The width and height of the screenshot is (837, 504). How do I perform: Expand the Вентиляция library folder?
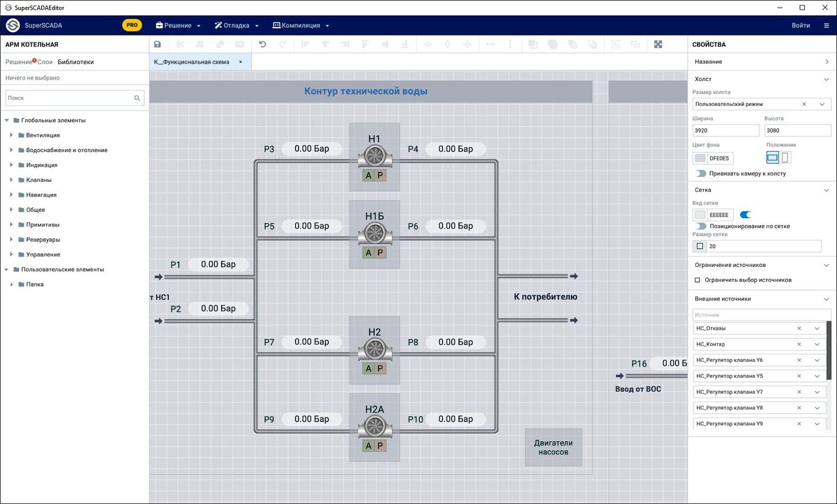pos(11,135)
